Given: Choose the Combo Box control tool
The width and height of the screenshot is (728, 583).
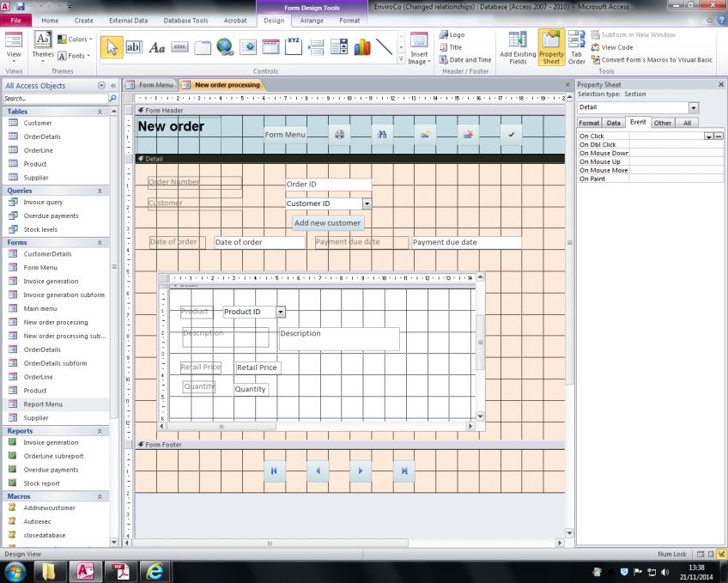Looking at the screenshot, I should tap(339, 47).
